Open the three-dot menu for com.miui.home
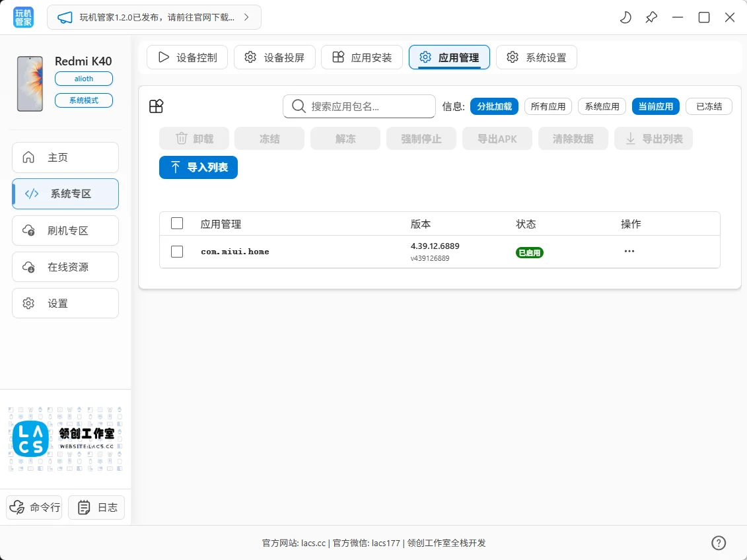The height and width of the screenshot is (560, 747). coord(629,252)
